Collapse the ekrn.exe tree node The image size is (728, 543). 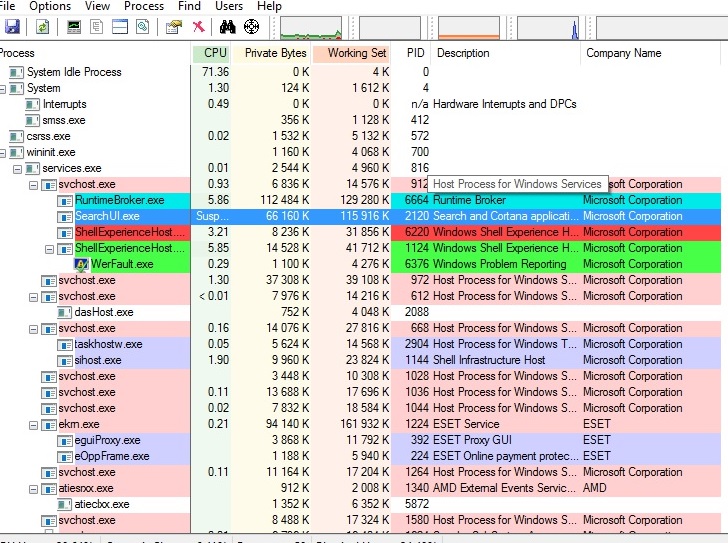[x=33, y=424]
